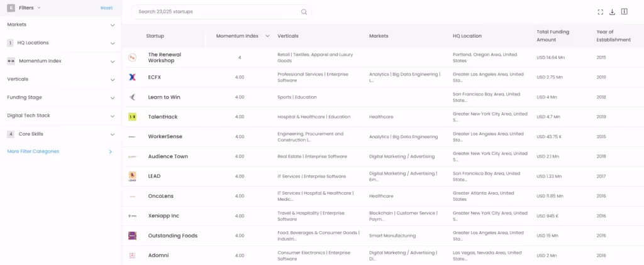
Task: Focus the startup search field
Action: pos(221,12)
